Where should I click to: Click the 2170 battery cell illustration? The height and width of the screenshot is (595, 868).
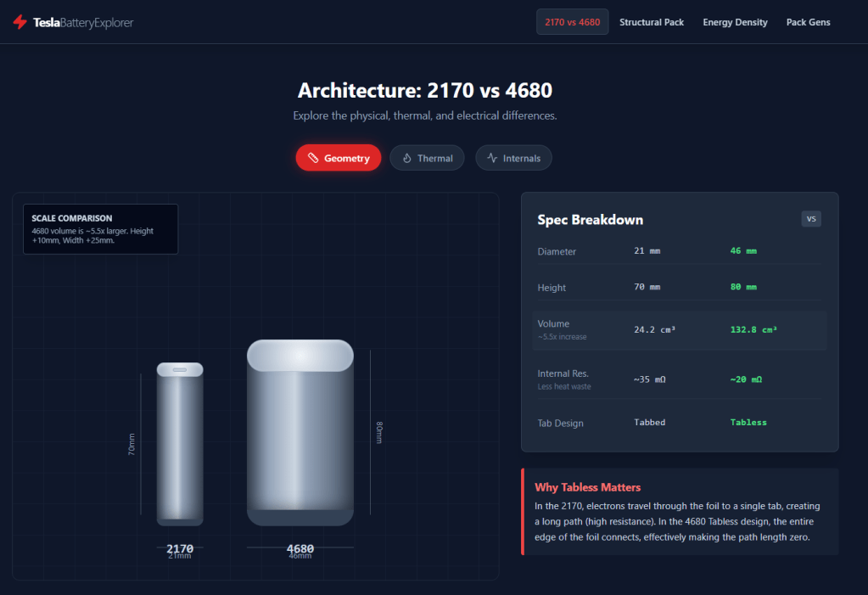[180, 443]
